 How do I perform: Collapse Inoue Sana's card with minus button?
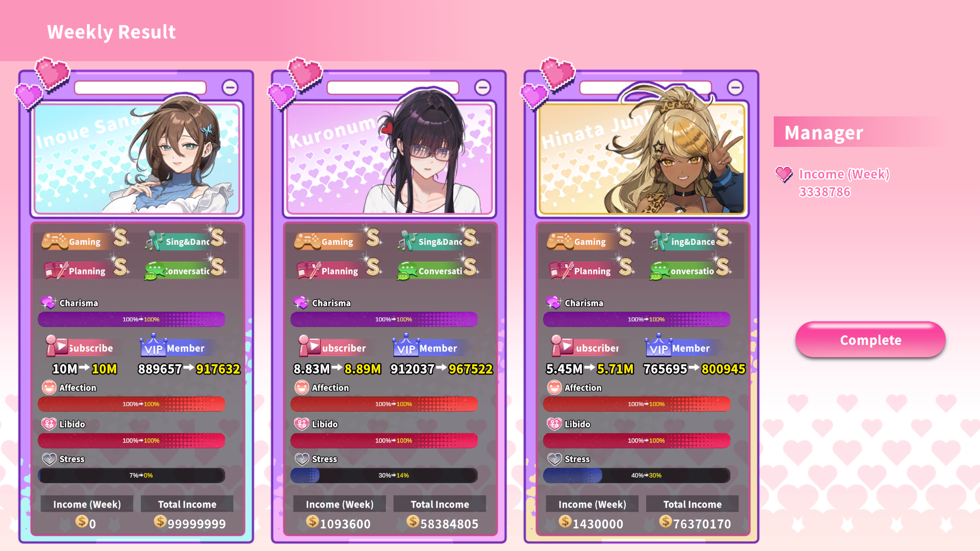230,87
